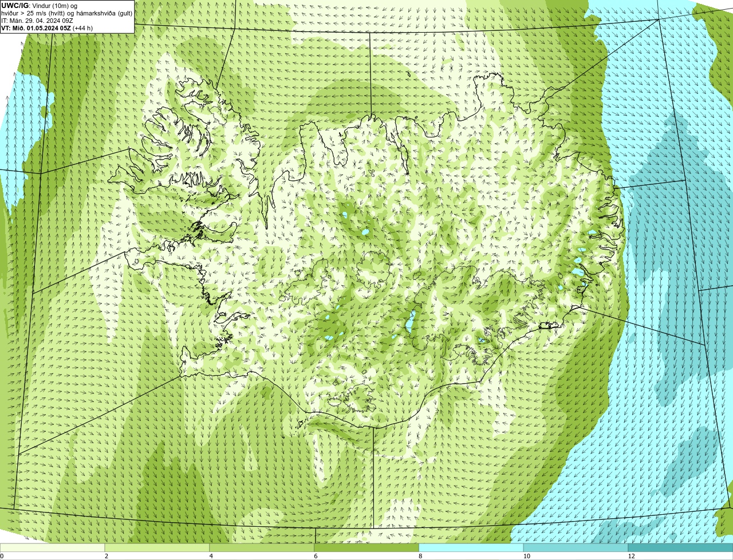Screen dimensions: 733x560
Task: Click the "4" tick label under the color scale
Action: click(x=211, y=556)
